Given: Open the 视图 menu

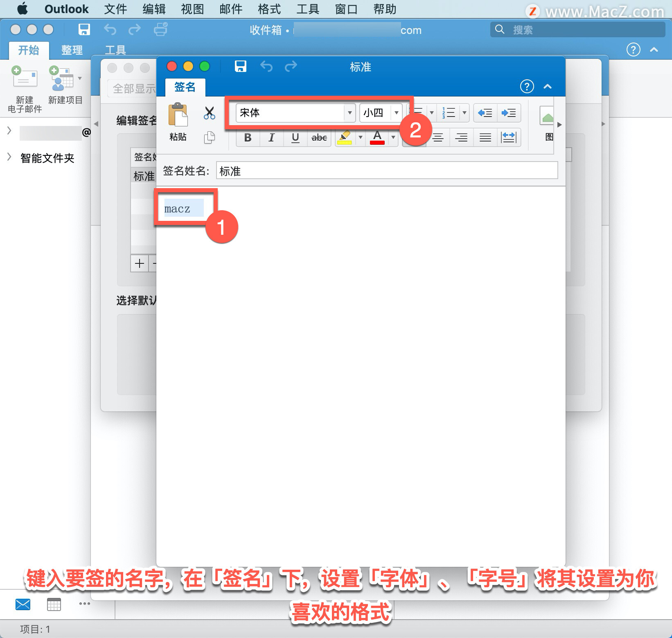Looking at the screenshot, I should 192,9.
